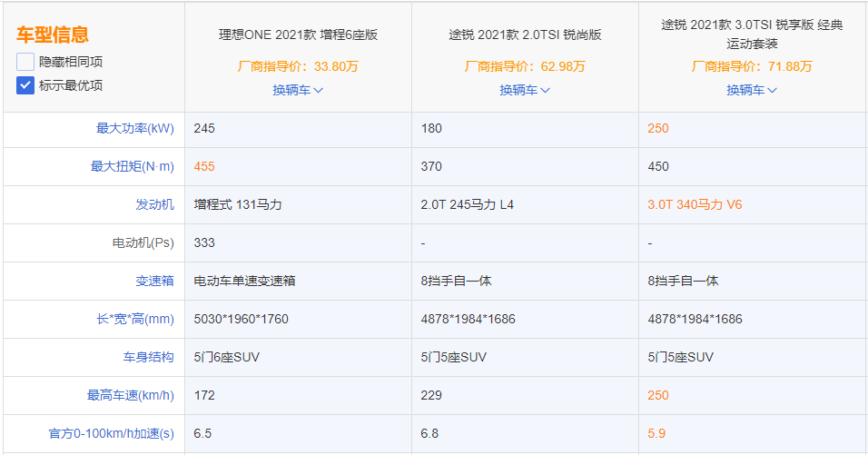Open the 变速箱 parameter link
The height and width of the screenshot is (455, 868).
pyautogui.click(x=155, y=282)
